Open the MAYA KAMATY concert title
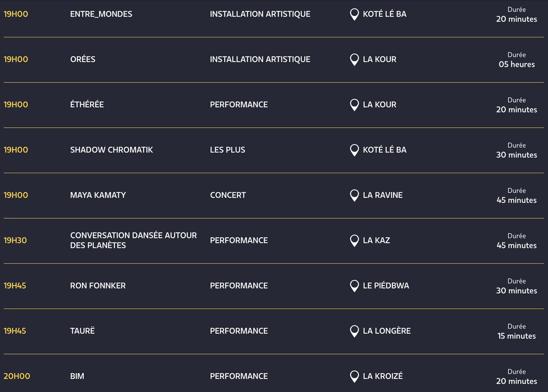Viewport: 548px width, 392px height. pos(98,195)
